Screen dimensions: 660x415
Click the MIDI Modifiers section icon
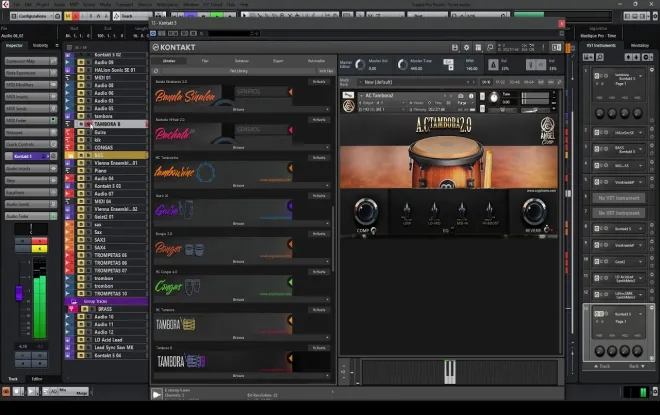[x=53, y=85]
